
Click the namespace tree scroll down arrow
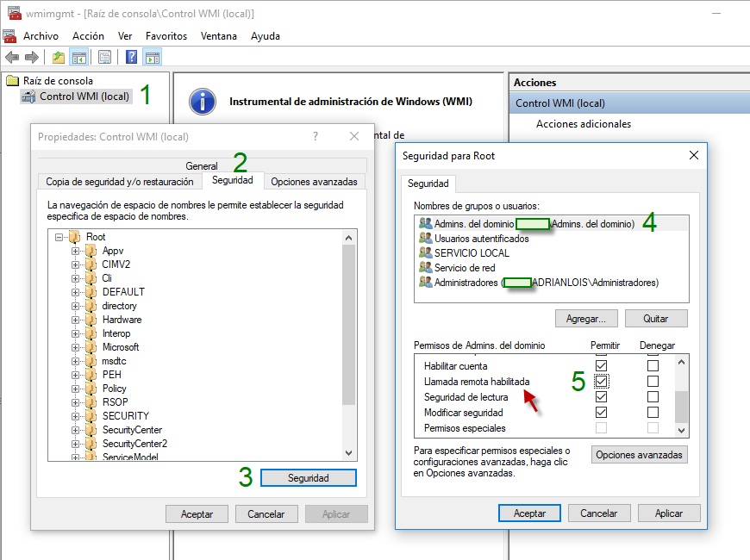348,453
